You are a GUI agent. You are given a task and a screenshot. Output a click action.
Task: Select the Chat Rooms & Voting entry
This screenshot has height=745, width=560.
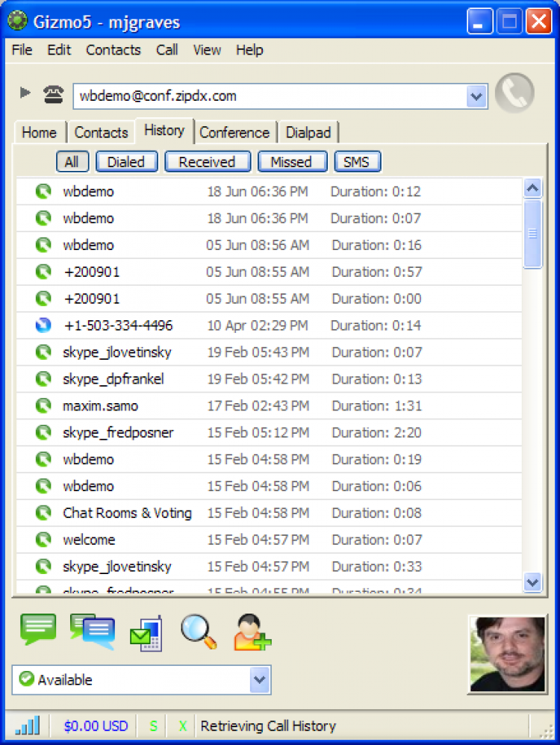pos(269,513)
